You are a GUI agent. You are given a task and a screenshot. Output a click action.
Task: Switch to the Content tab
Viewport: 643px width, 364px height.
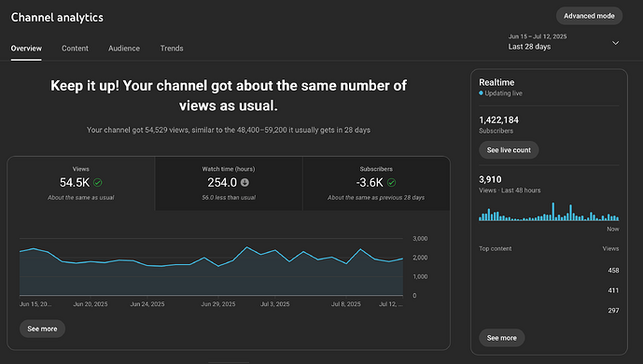(x=75, y=49)
